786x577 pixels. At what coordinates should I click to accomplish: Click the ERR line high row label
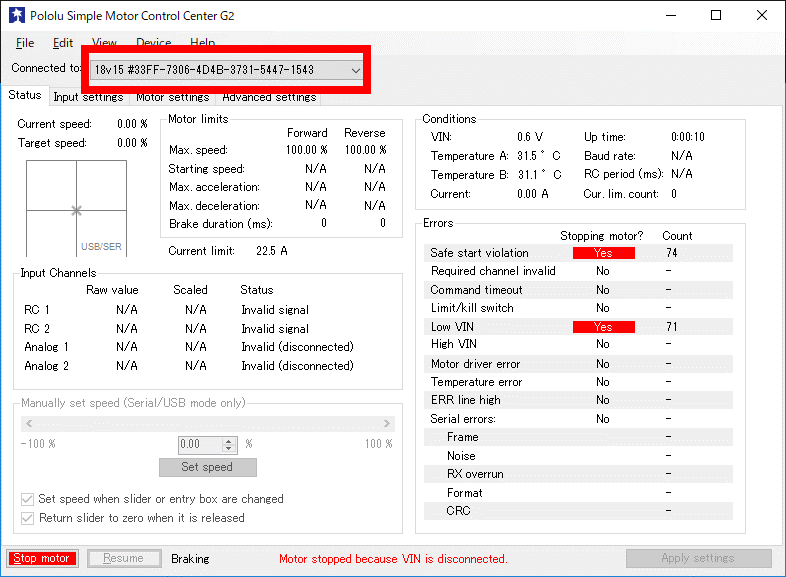465,400
